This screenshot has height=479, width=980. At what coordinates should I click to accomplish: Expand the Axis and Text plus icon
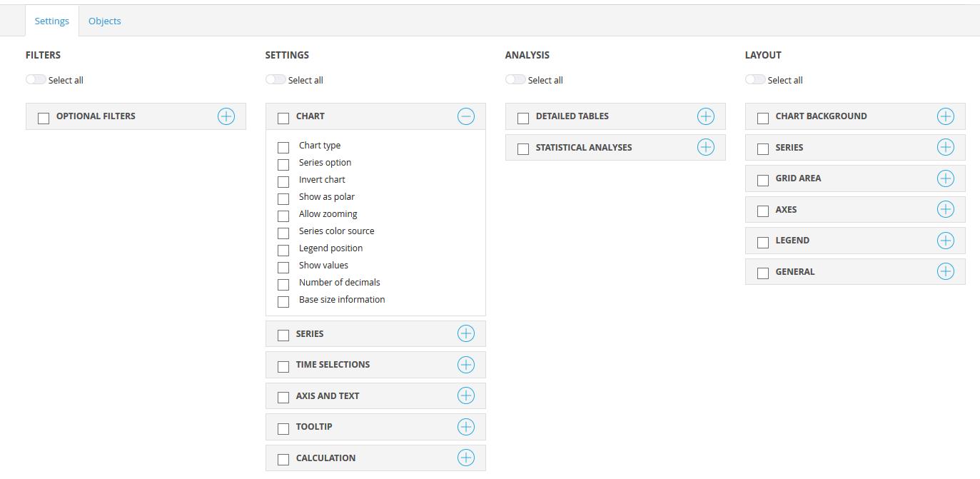(x=466, y=395)
